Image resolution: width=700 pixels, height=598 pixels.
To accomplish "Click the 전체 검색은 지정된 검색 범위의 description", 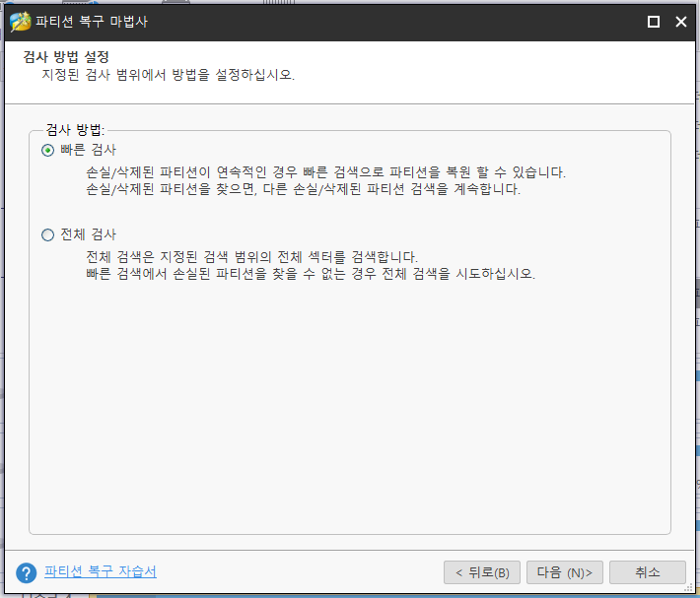I will (251, 257).
